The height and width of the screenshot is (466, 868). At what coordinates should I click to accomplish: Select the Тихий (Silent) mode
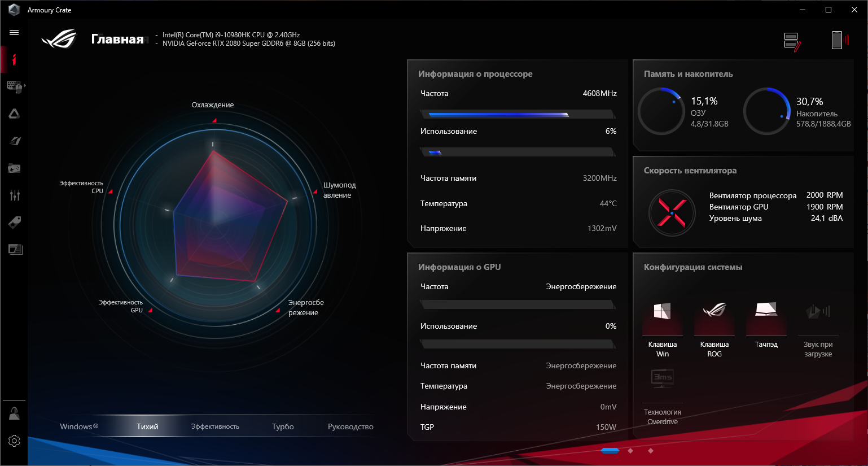pyautogui.click(x=147, y=426)
